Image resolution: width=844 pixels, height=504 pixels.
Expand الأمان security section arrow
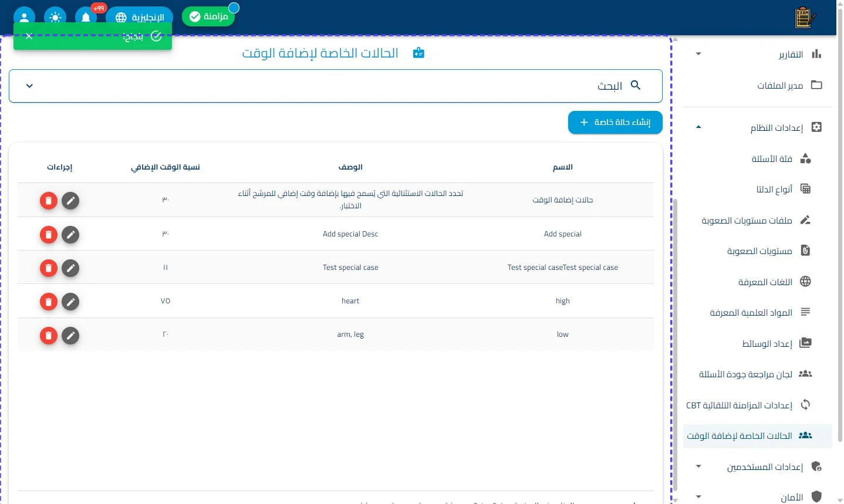(x=698, y=498)
